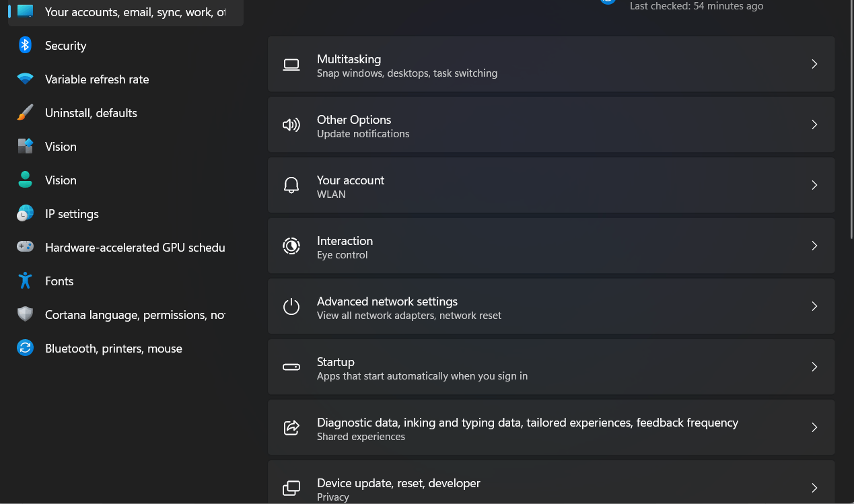Click 'Last checked: 54 minutes ago' text

click(697, 6)
